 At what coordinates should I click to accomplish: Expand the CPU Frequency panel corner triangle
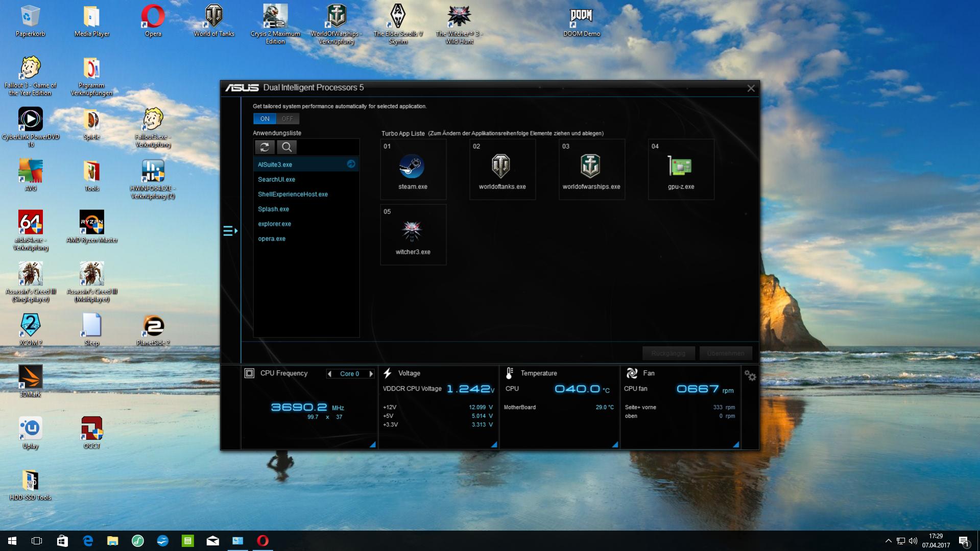click(373, 445)
